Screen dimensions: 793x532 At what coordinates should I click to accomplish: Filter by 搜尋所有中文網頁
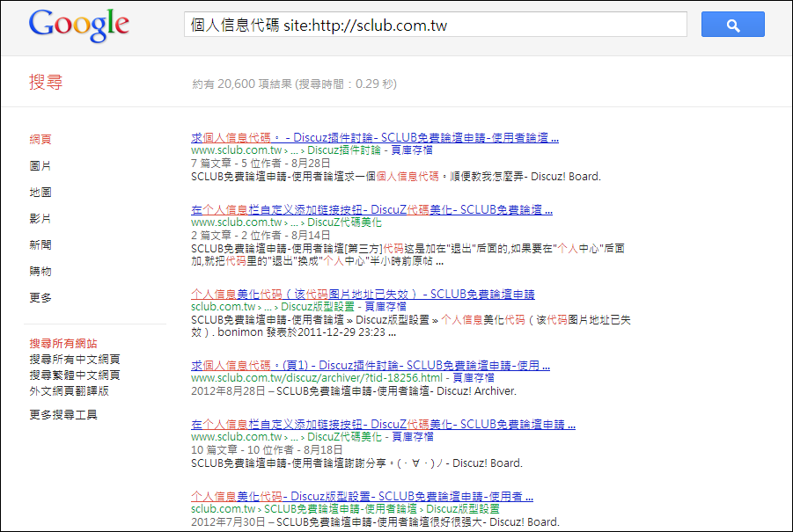click(75, 359)
